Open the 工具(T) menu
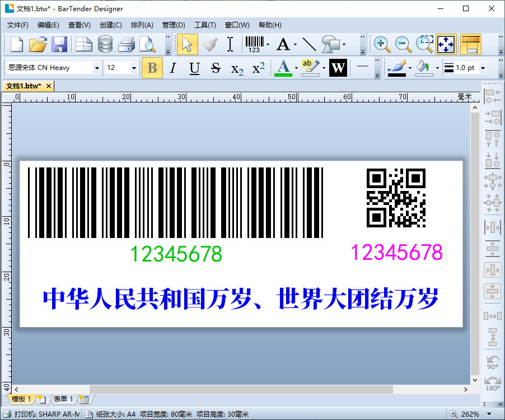This screenshot has height=420, width=505. tap(205, 25)
